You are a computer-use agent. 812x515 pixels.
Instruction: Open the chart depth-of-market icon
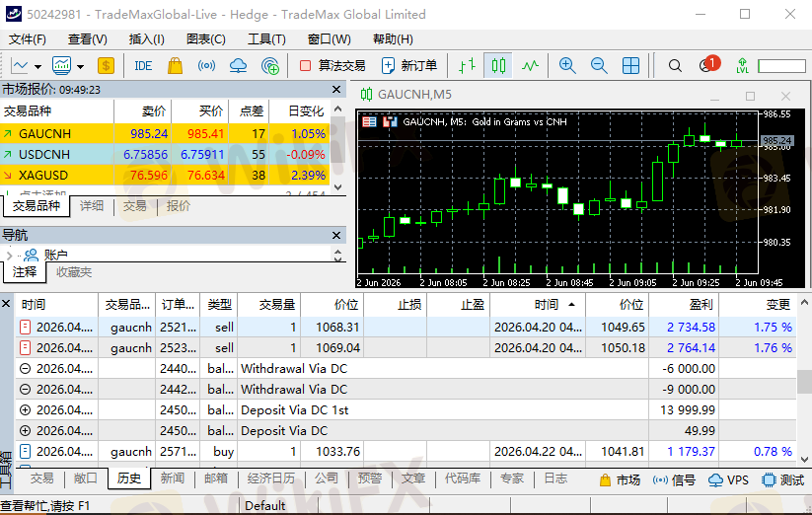coord(369,122)
